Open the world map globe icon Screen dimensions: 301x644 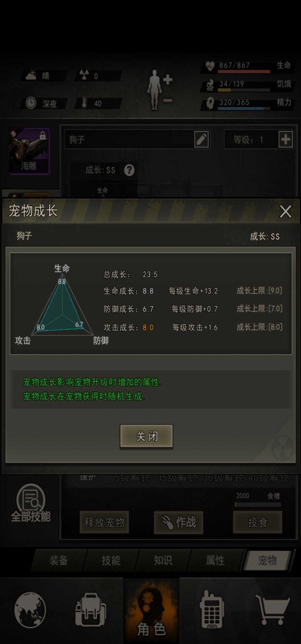coord(30,609)
